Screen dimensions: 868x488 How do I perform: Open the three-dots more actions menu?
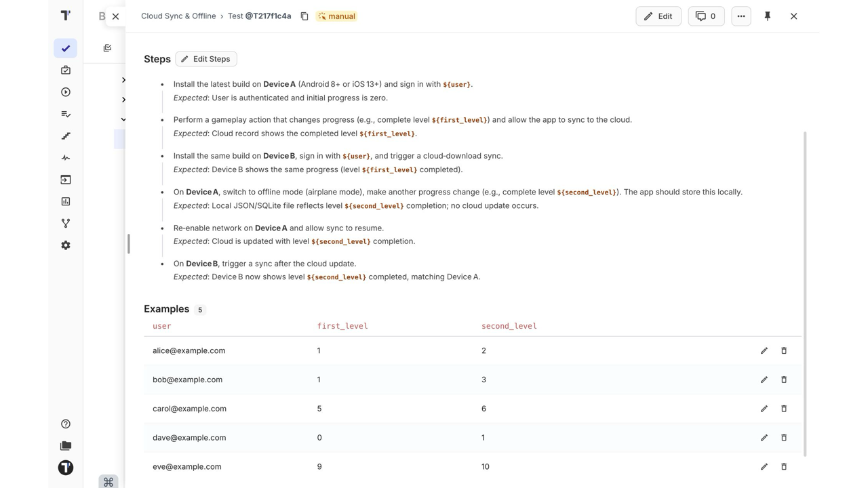[741, 16]
